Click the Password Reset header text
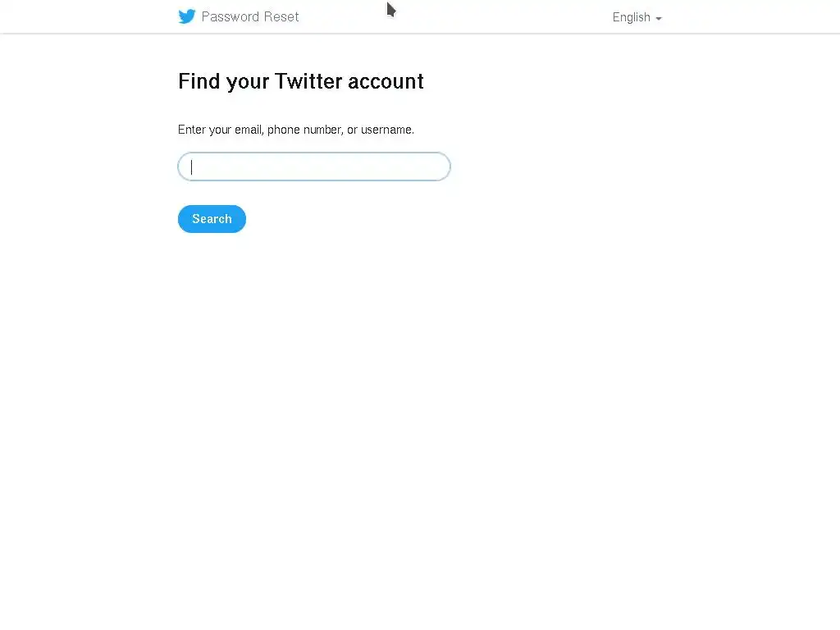Screen dimensions: 840x630 click(250, 16)
